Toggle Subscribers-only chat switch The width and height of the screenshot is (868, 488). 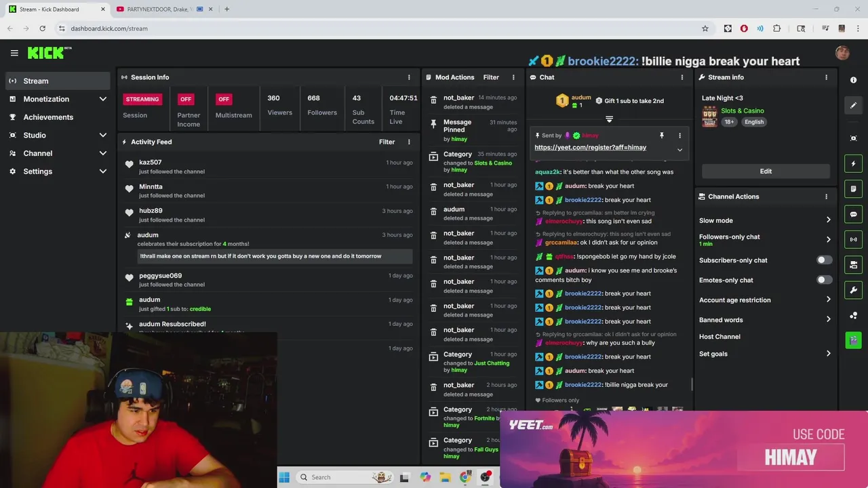pyautogui.click(x=824, y=260)
